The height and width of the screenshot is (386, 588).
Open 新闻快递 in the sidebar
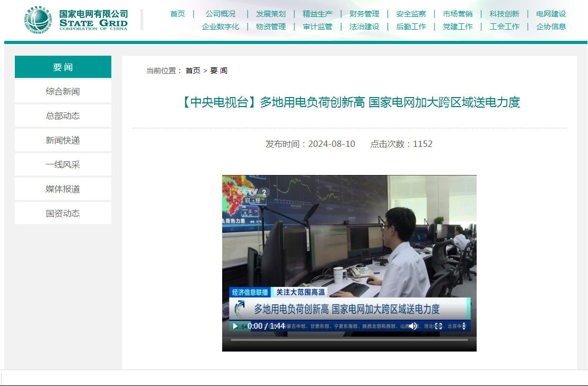tap(63, 141)
